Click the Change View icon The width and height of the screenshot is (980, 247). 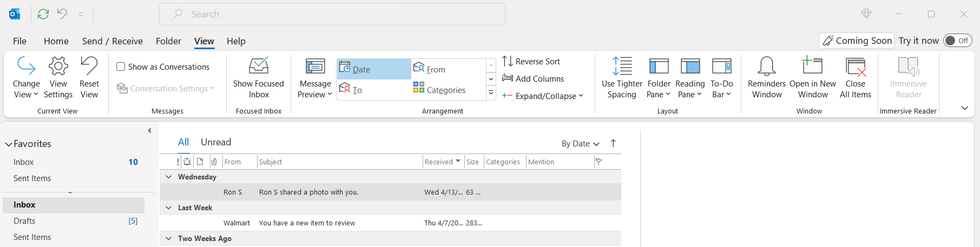(x=26, y=66)
